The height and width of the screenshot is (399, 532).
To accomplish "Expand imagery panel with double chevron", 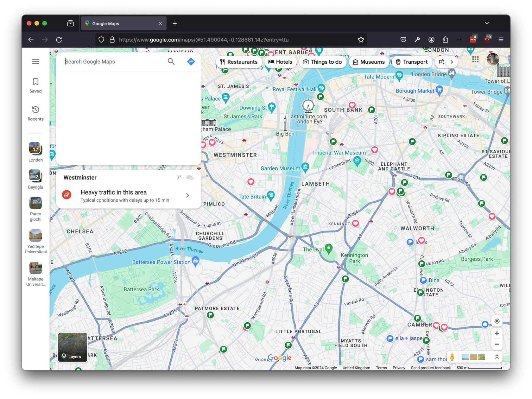I will tap(497, 357).
